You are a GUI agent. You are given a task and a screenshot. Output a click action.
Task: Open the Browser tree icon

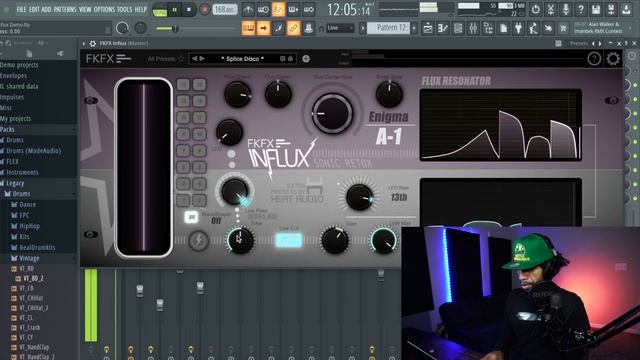488,28
